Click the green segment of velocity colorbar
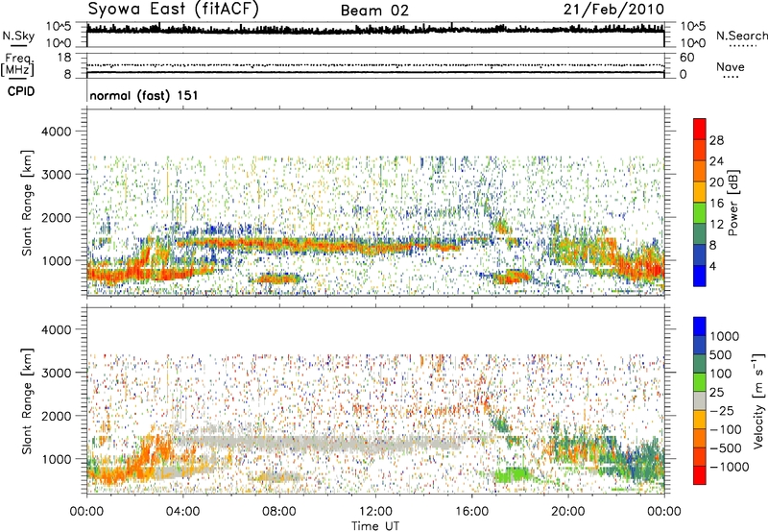Image resolution: width=768 pixels, height=532 pixels. 700,382
